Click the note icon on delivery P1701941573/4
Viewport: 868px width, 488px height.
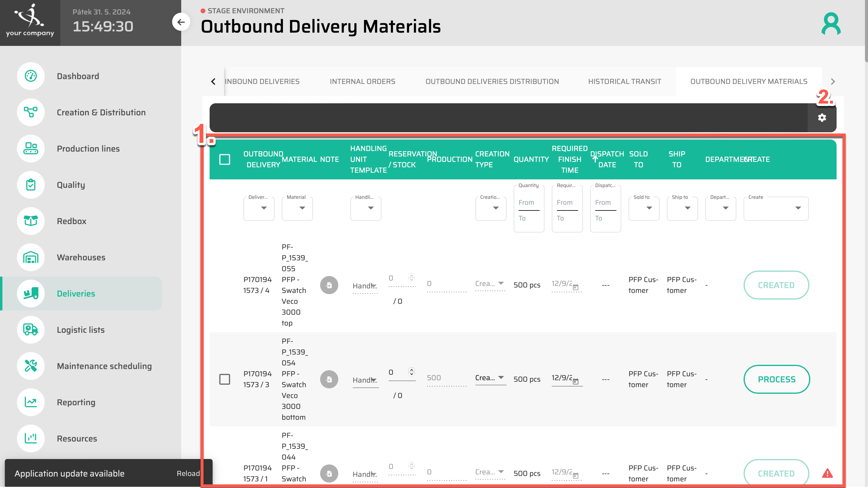click(329, 285)
